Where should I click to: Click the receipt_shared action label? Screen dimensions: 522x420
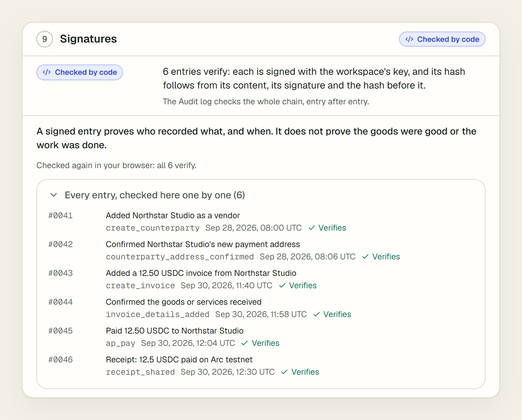click(x=140, y=372)
